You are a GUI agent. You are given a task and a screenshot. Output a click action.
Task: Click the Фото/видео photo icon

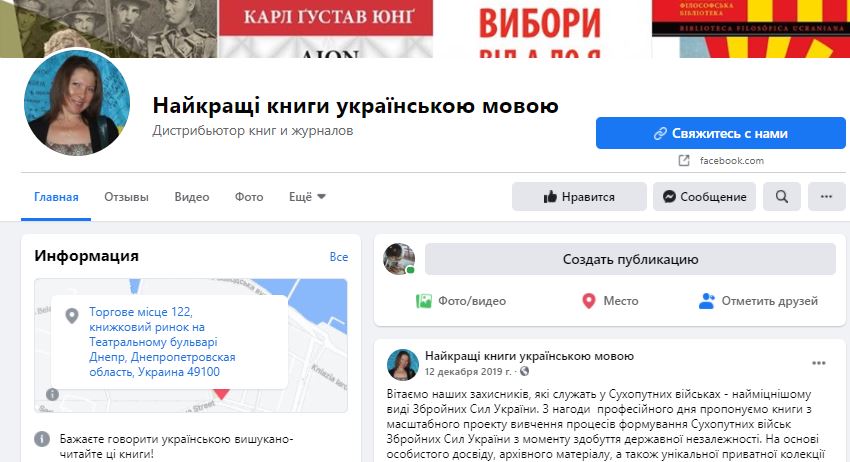click(x=423, y=301)
